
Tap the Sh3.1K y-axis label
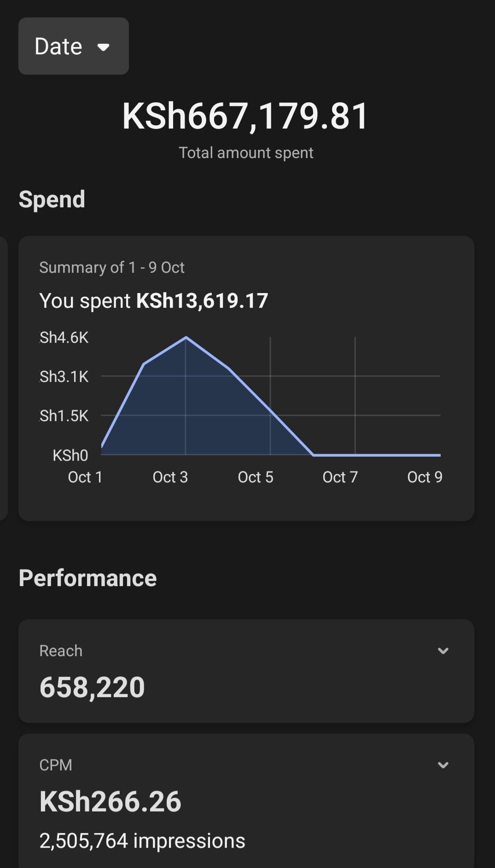coord(64,376)
